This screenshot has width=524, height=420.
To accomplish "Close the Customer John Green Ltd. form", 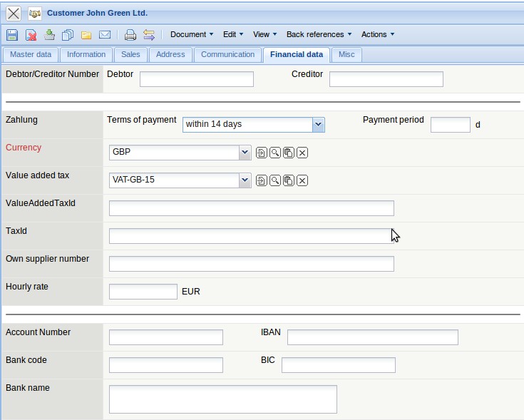I will click(14, 13).
